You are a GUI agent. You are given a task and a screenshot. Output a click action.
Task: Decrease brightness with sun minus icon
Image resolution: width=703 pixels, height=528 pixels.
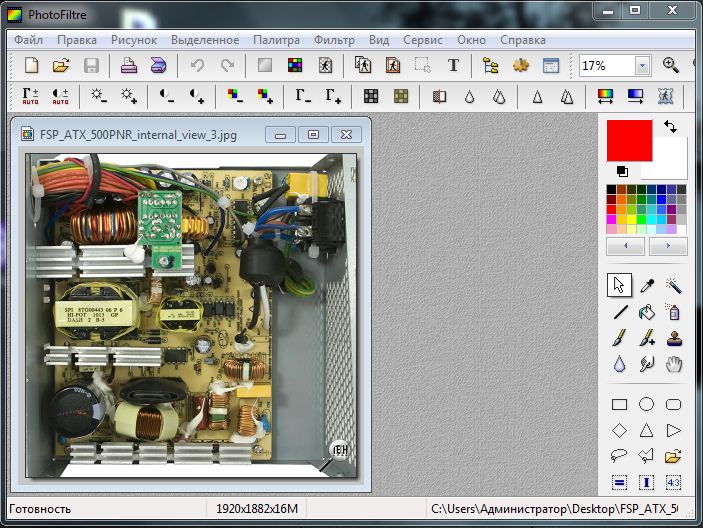point(99,96)
